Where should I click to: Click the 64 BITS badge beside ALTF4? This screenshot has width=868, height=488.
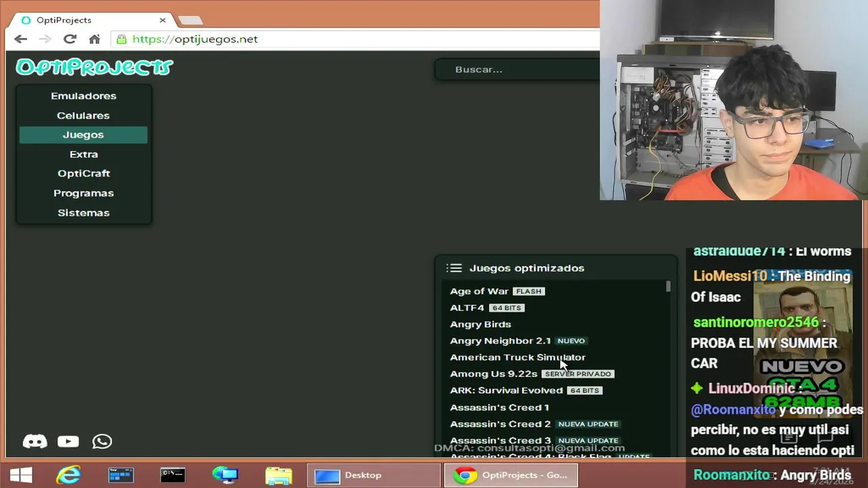(507, 308)
